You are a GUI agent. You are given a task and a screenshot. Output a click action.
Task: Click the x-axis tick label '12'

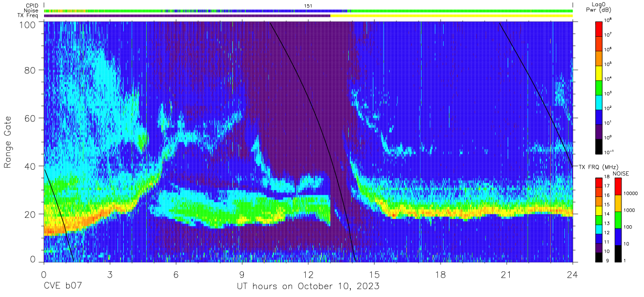coord(308,274)
